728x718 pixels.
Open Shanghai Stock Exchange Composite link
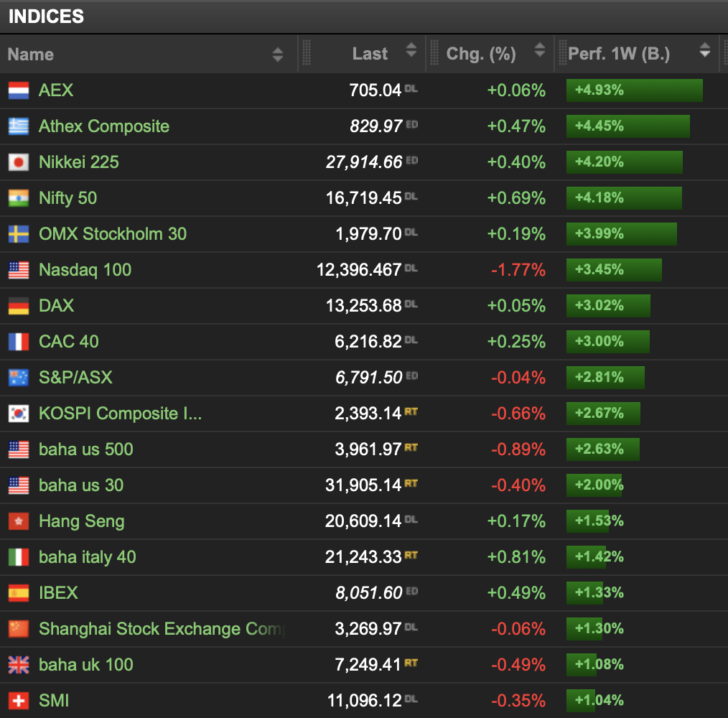[x=162, y=629]
